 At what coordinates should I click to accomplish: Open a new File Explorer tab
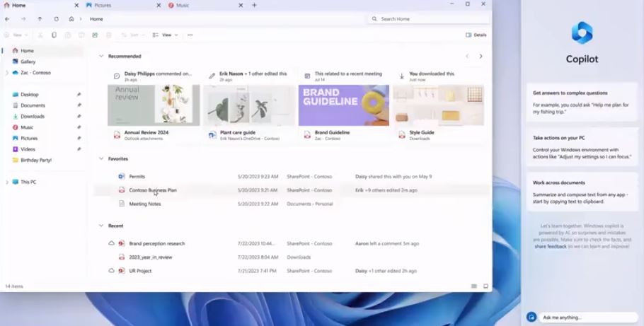254,6
